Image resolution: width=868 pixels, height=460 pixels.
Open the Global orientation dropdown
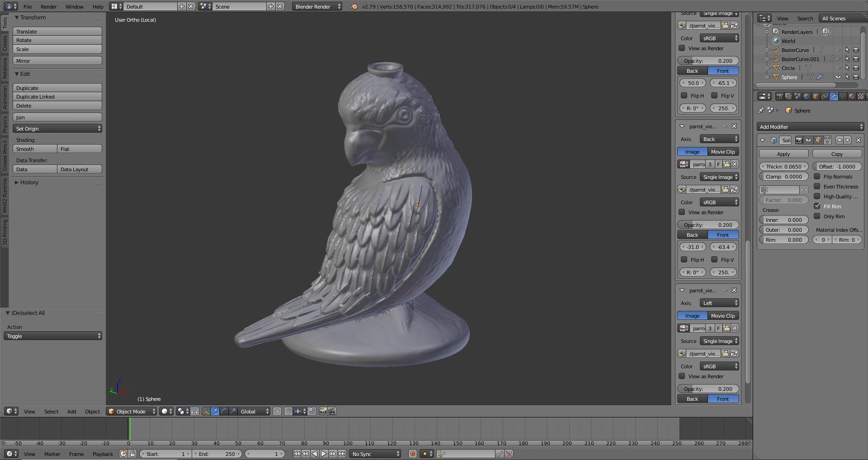tap(254, 411)
